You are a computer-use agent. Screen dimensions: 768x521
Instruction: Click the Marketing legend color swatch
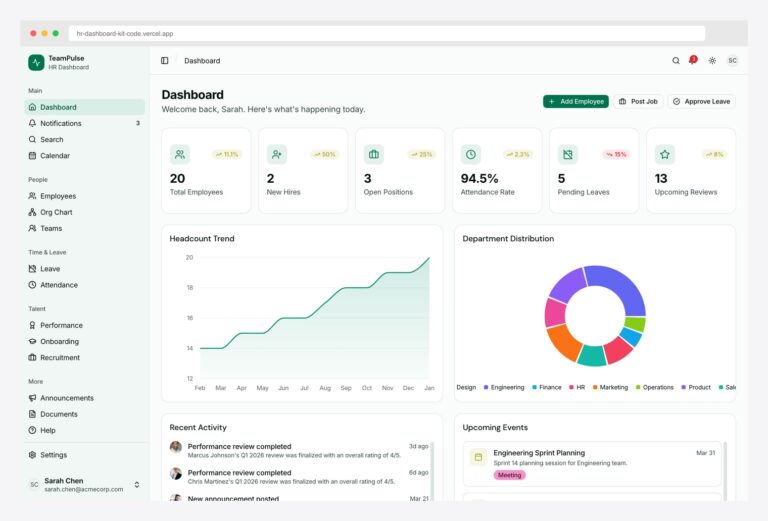coord(595,387)
